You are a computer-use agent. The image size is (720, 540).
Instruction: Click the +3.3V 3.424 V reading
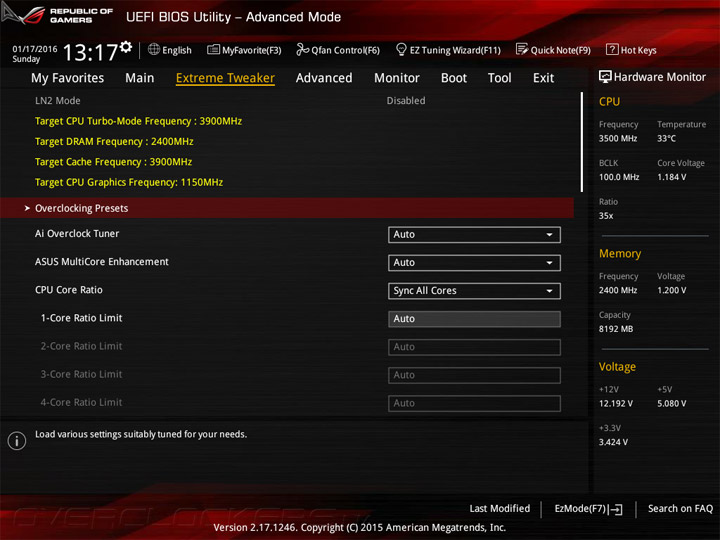[613, 442]
